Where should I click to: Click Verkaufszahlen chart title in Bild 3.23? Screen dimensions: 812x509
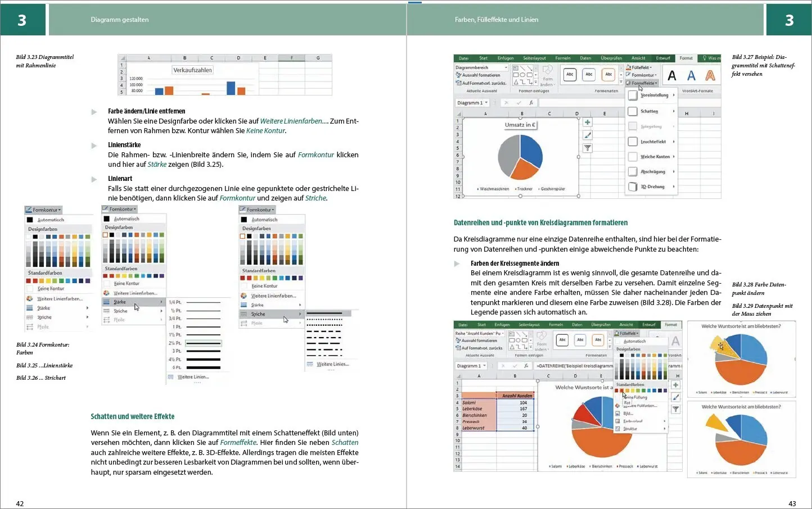(193, 70)
